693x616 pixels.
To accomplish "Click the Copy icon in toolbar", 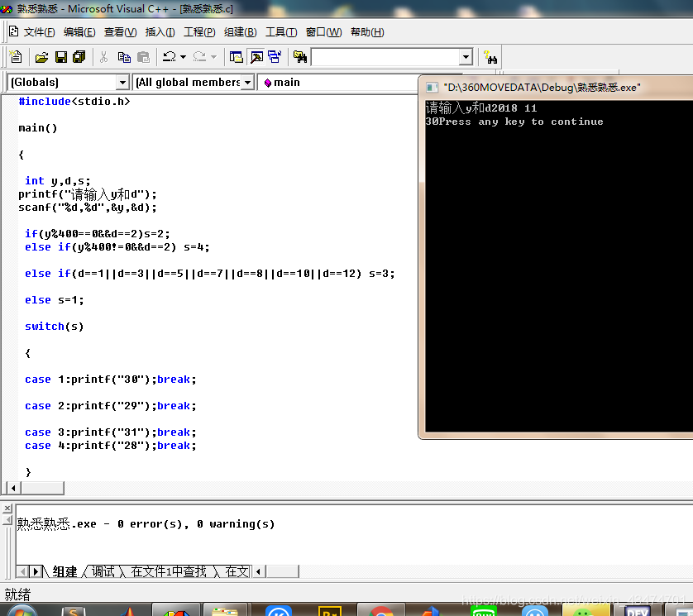I will click(124, 57).
